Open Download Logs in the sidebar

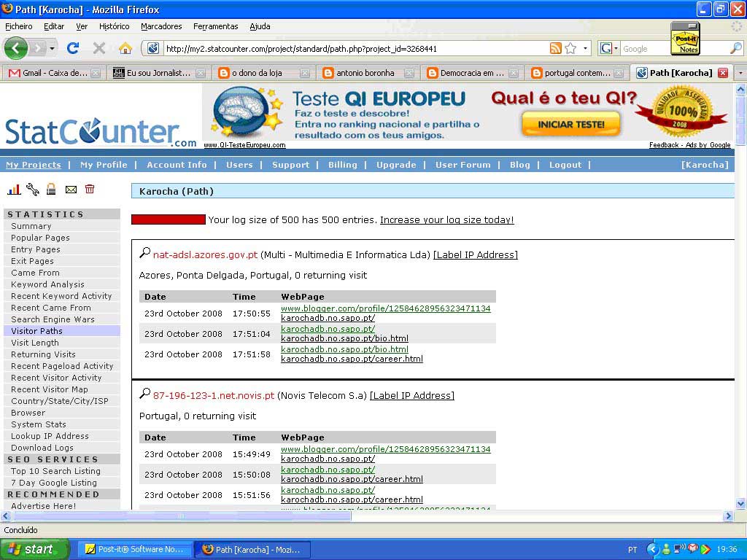pyautogui.click(x=42, y=448)
